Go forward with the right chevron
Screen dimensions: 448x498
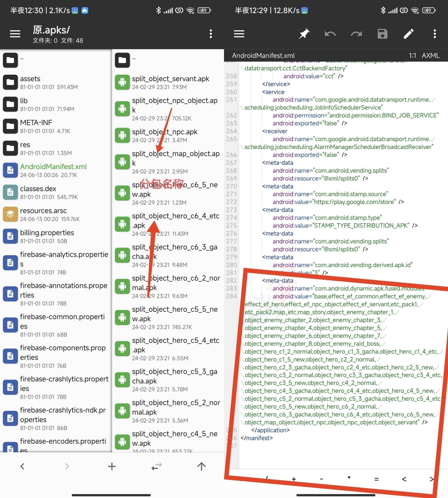tap(67, 466)
